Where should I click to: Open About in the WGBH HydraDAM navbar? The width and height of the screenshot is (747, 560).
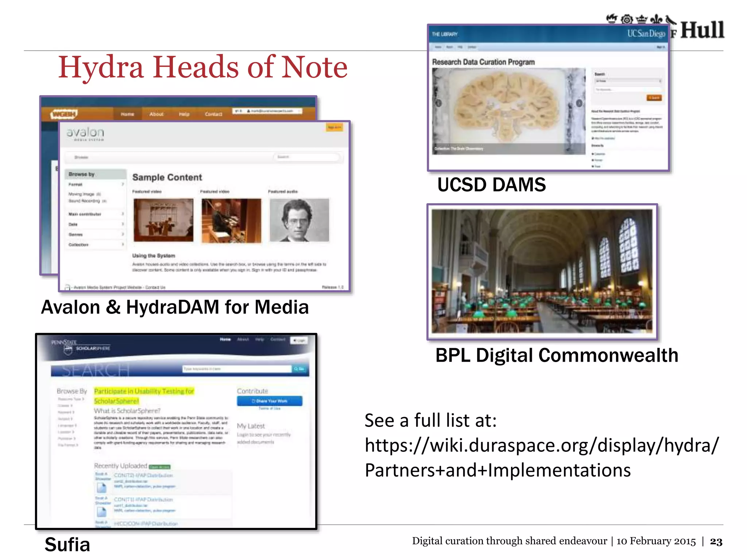tap(156, 114)
